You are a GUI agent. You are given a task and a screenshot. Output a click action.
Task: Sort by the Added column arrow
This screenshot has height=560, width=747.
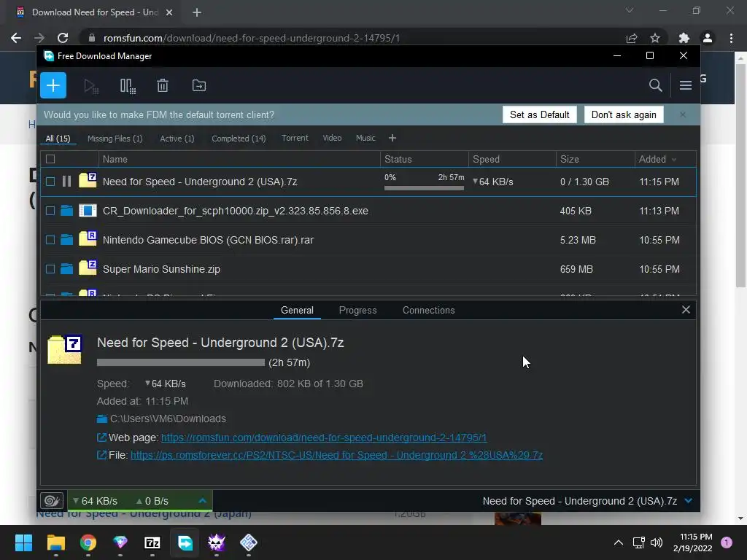(674, 160)
